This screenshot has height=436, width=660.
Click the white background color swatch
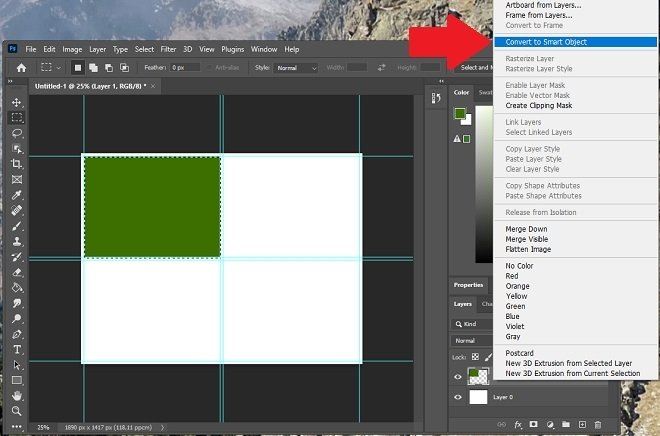pos(468,121)
